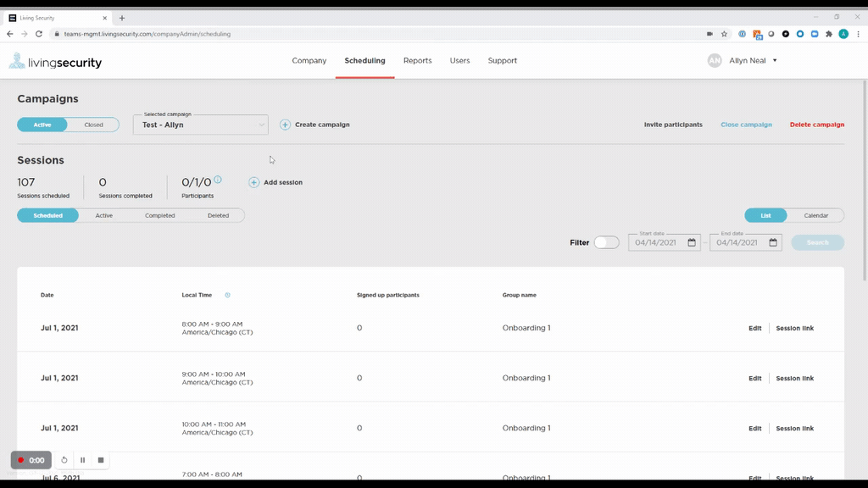Click Invite participants

pos(673,125)
